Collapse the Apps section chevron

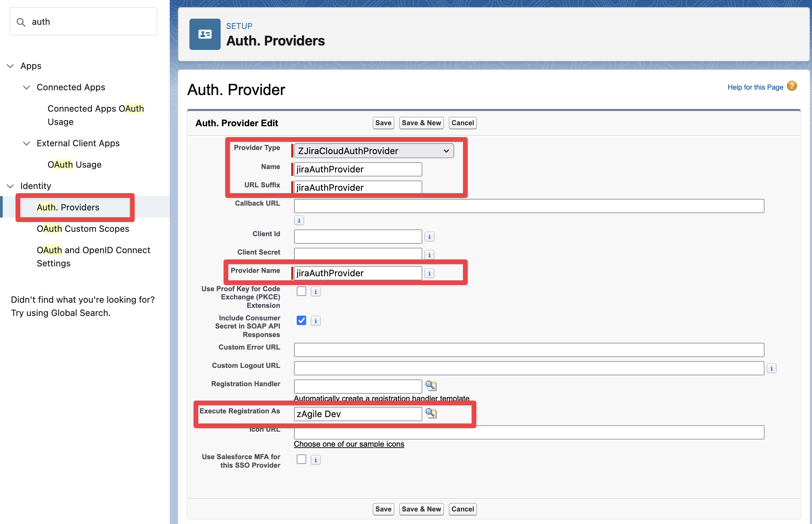tap(10, 66)
